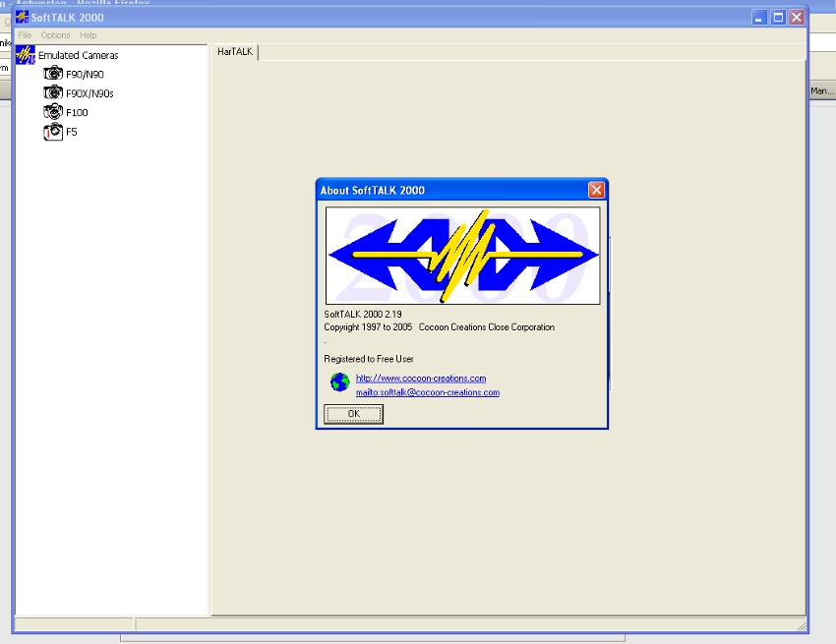Click the SoftTALK title bar app icon
The image size is (836, 644).
click(22, 17)
